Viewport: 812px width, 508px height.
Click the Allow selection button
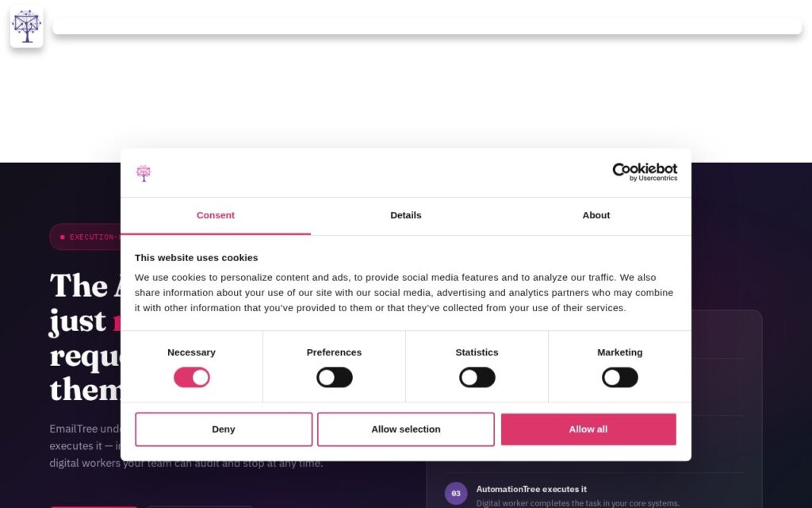tap(406, 429)
